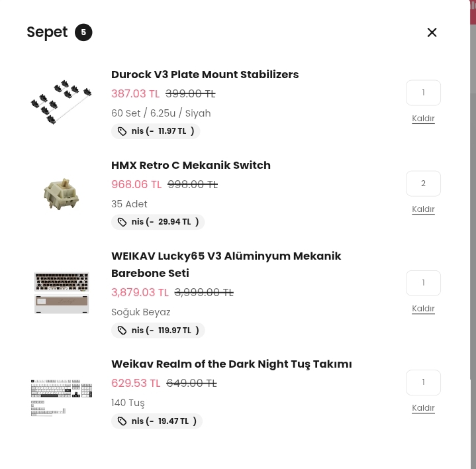The height and width of the screenshot is (469, 476).
Task: Open Weikav Dark Night keycap set thumbnail
Action: tap(62, 396)
